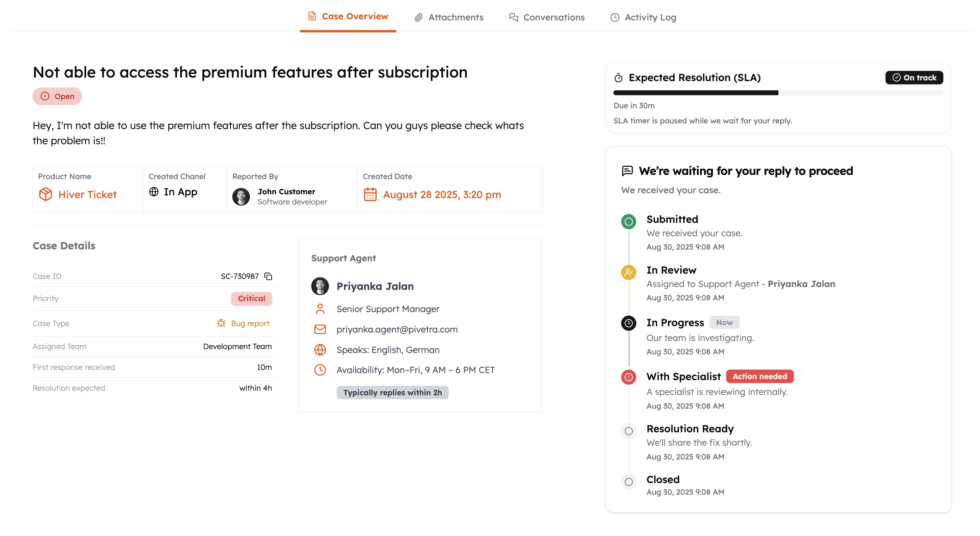Image resolution: width=980 pixels, height=536 pixels.
Task: Click the red With Specialist alert marker
Action: click(x=629, y=377)
